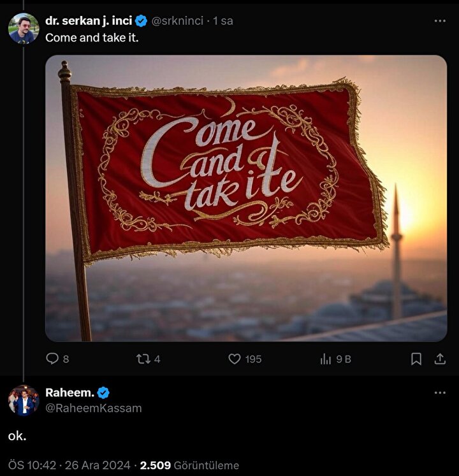This screenshot has height=476, width=459.
Task: Open the red flag image
Action: [245, 198]
